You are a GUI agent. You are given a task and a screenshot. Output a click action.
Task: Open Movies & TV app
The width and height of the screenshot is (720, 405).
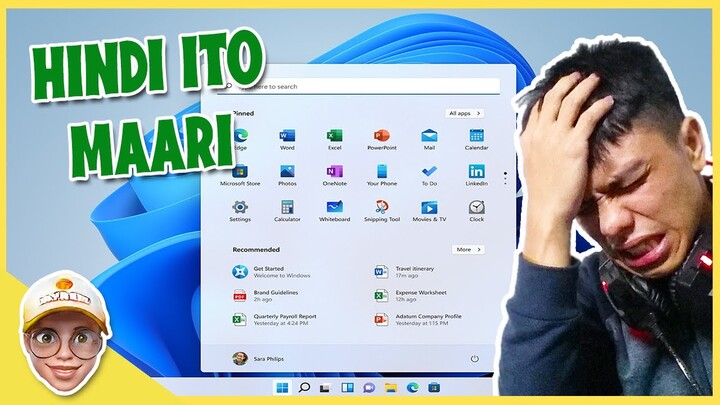pos(429,211)
